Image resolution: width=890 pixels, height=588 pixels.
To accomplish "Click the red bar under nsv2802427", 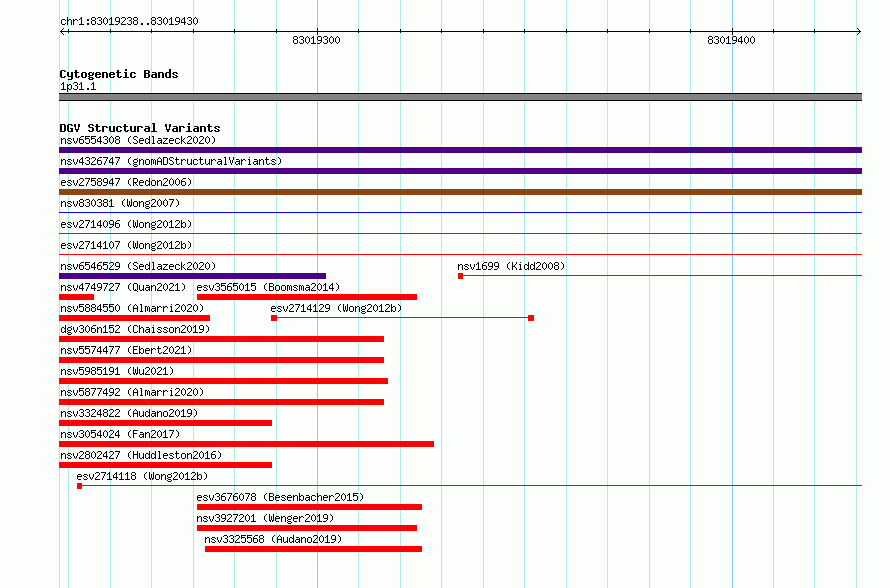I will (x=166, y=465).
